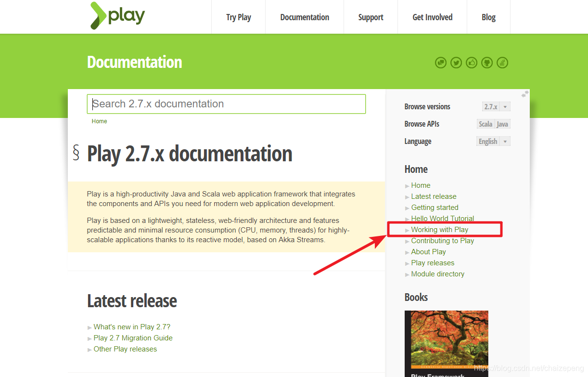Open the Scala API button

486,124
